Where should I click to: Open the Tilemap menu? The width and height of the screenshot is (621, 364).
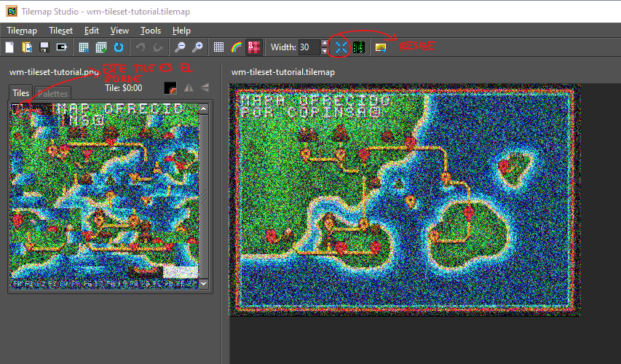coord(22,31)
